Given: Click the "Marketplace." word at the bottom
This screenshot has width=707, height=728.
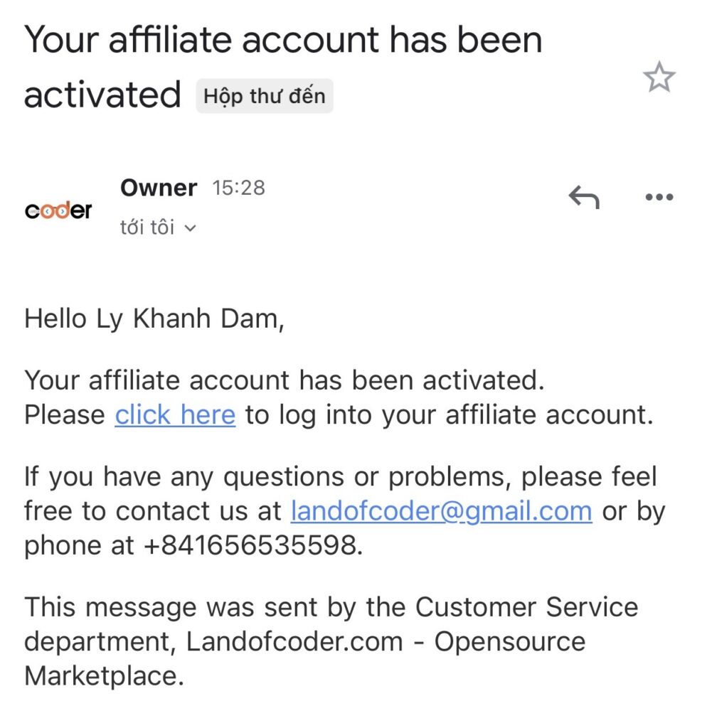Looking at the screenshot, I should (x=104, y=676).
